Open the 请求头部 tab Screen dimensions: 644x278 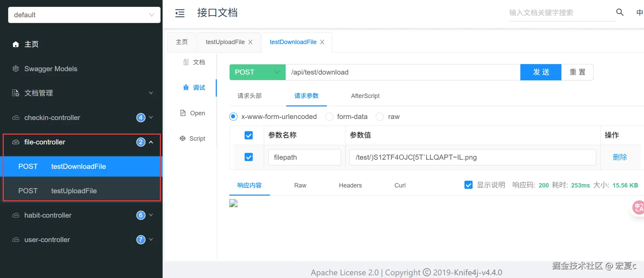point(250,96)
